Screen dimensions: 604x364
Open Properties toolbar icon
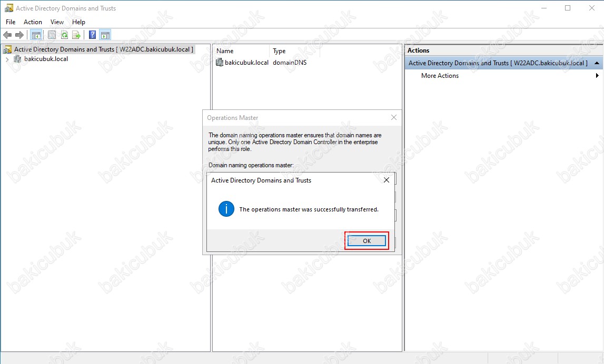pos(52,35)
